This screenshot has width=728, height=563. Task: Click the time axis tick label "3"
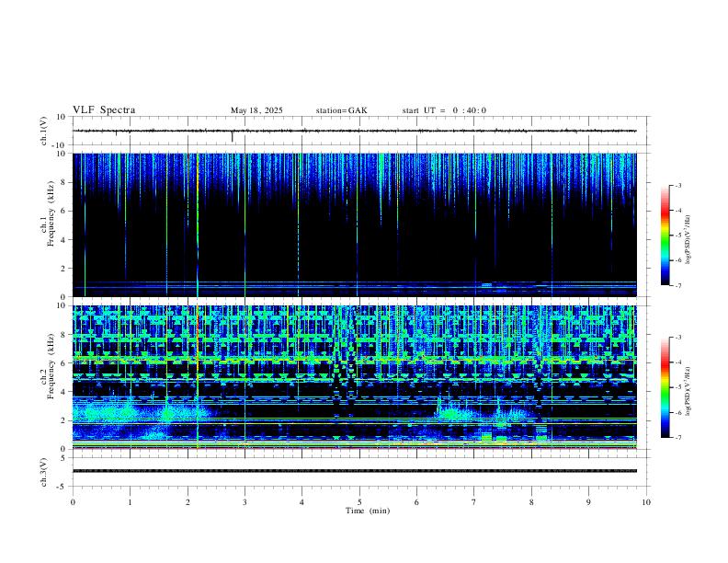coord(245,502)
